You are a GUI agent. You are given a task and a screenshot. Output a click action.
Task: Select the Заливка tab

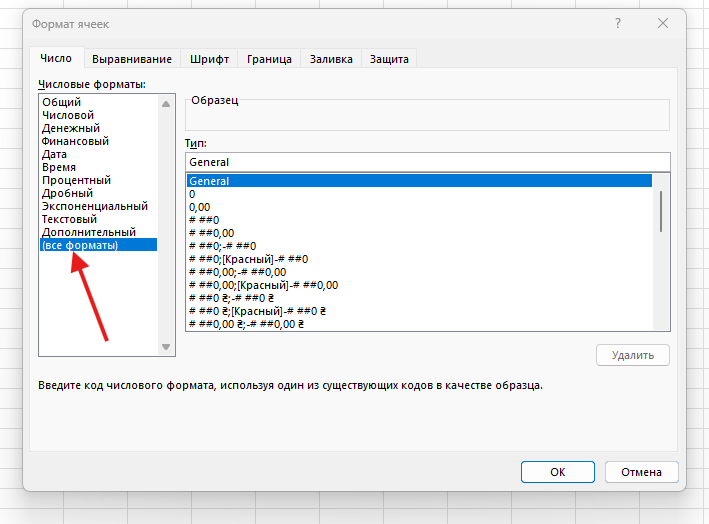coord(331,59)
